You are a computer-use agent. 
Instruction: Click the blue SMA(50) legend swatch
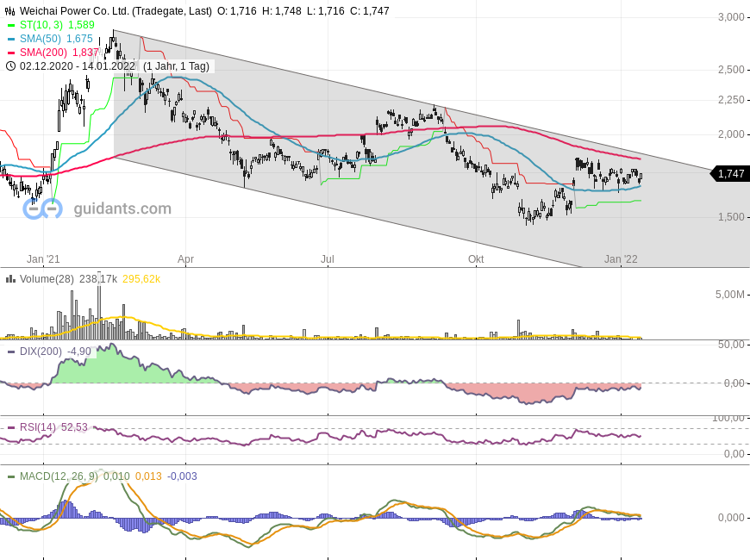pyautogui.click(x=11, y=39)
